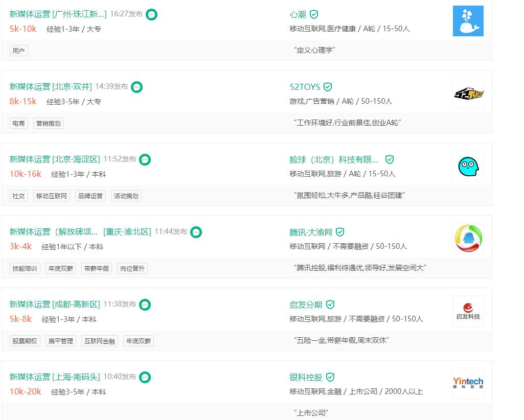Viewport: 524px width, 420px height.
Task: Click chat icon for Guangzhou Zhujiang job
Action: coord(151,14)
